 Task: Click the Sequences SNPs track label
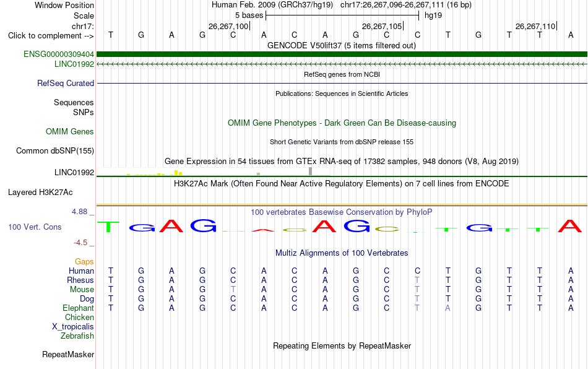74,107
